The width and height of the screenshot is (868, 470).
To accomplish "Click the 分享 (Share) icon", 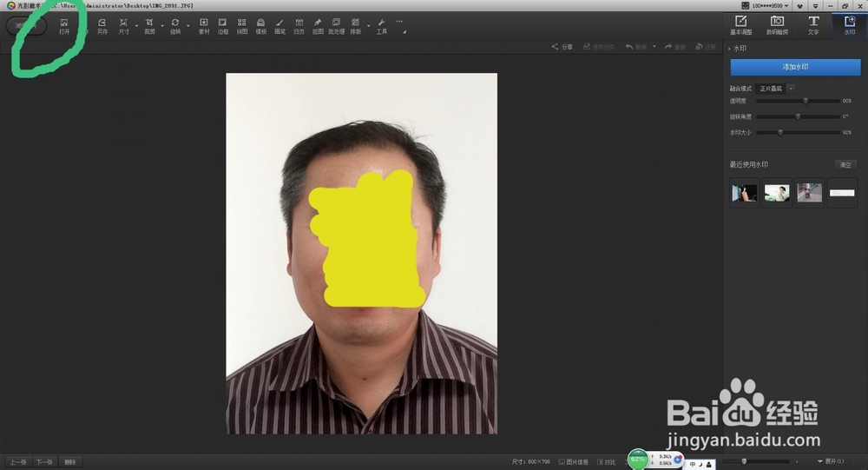I will coord(562,47).
